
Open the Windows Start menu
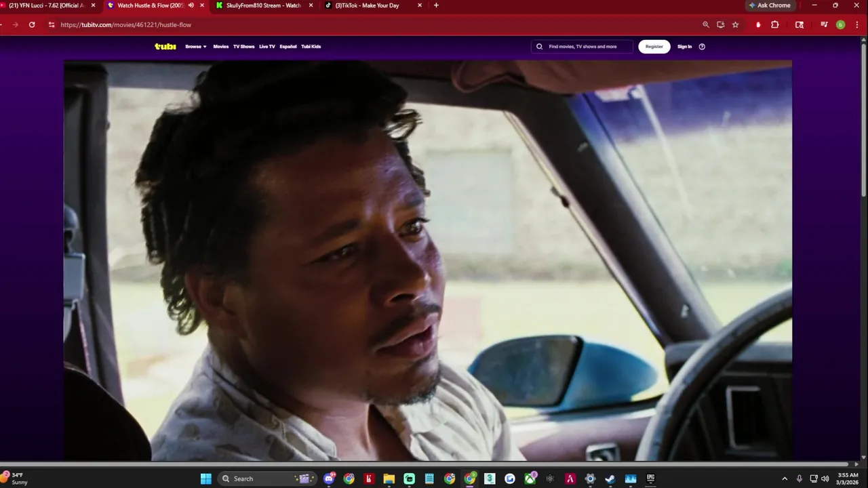tap(205, 479)
